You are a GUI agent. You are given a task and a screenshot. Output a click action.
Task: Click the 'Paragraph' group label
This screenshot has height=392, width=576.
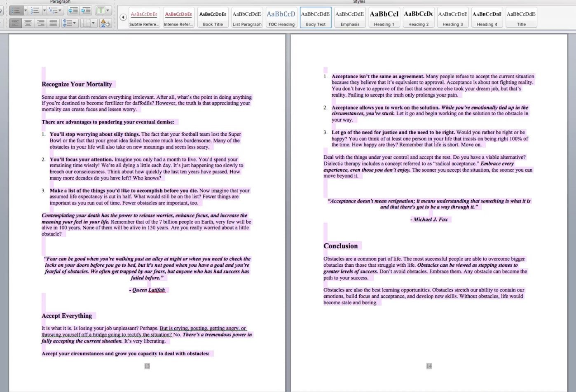(x=60, y=2)
